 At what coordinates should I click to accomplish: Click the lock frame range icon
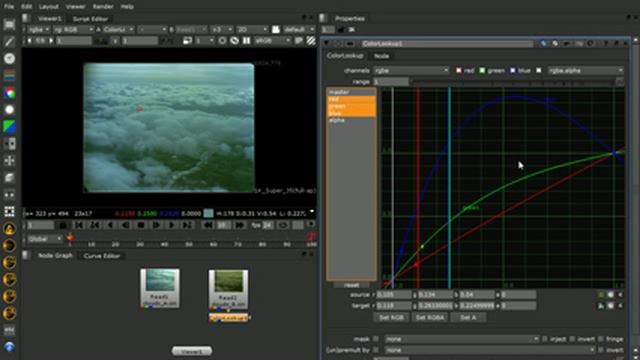(x=62, y=225)
